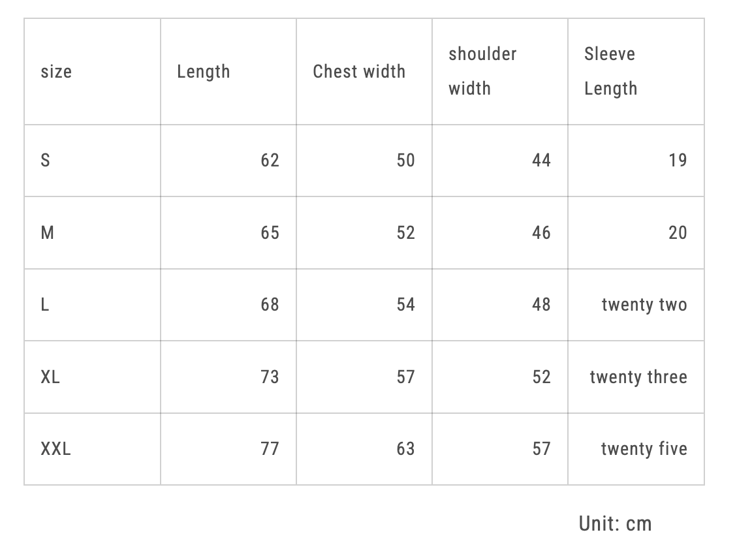The width and height of the screenshot is (752, 560).
Task: Click the "twenty two" sleeve length cell
Action: (x=644, y=305)
